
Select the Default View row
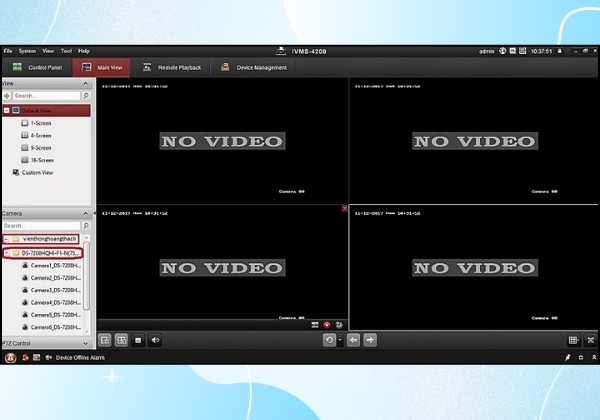[x=47, y=111]
